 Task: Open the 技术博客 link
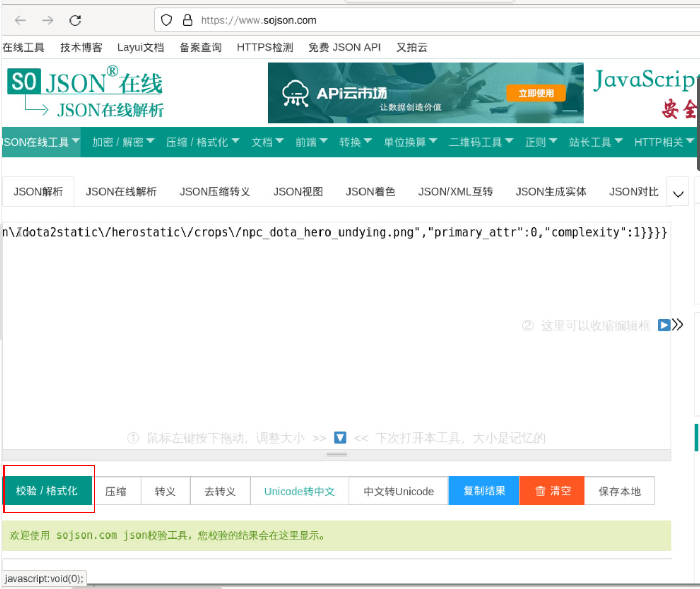[81, 47]
